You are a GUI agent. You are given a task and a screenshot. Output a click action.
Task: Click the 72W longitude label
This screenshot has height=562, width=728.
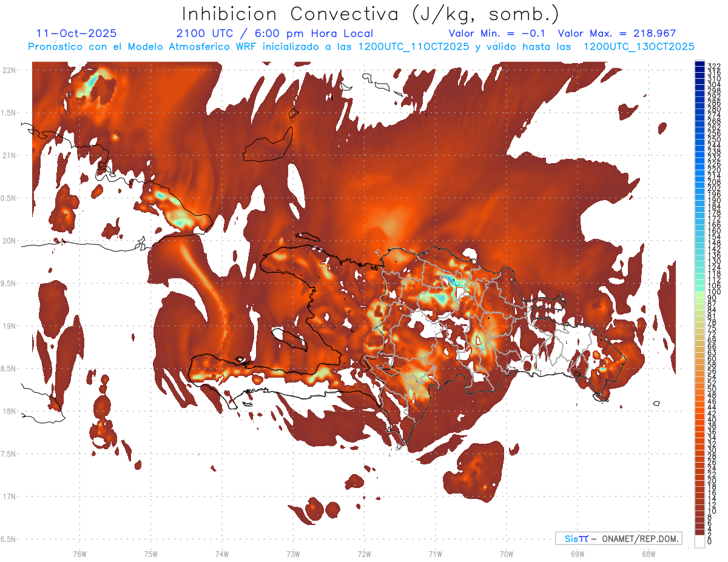[365, 554]
